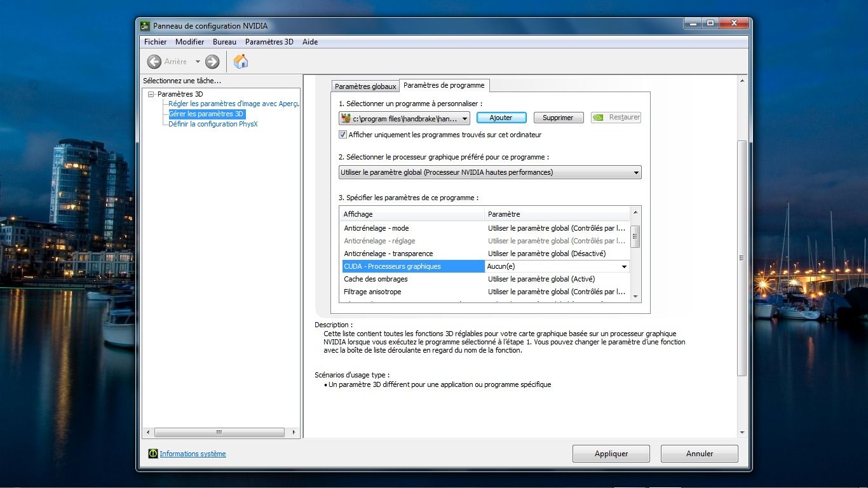Click the Appliquer button
The image size is (868, 488).
tap(611, 454)
